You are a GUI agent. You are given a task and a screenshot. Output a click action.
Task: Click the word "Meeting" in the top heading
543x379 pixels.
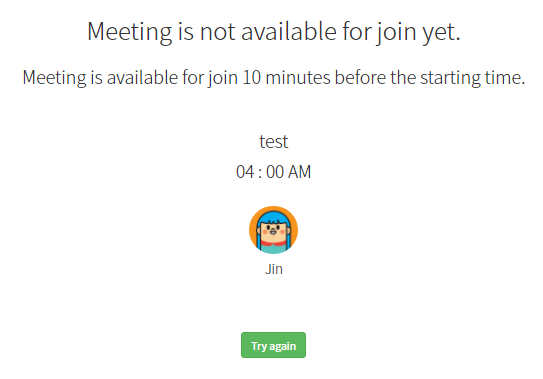coord(130,32)
